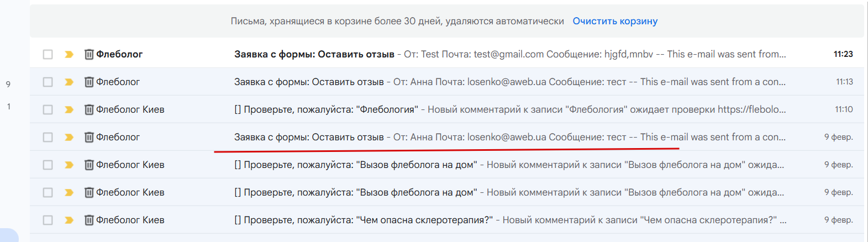868x242 pixels.
Task: Click trash icon on 11:10 Флеболог Киев email
Action: tap(89, 109)
